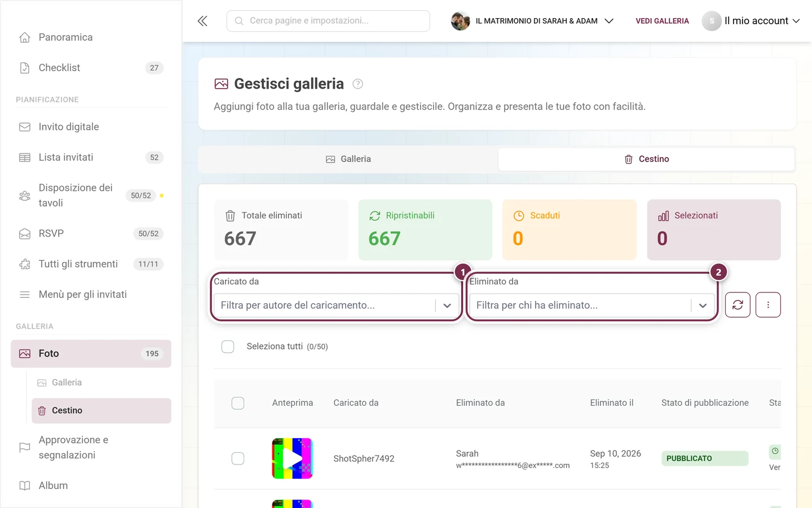
Task: Click the Sep 10, 2026 deletion date
Action: pyautogui.click(x=615, y=454)
